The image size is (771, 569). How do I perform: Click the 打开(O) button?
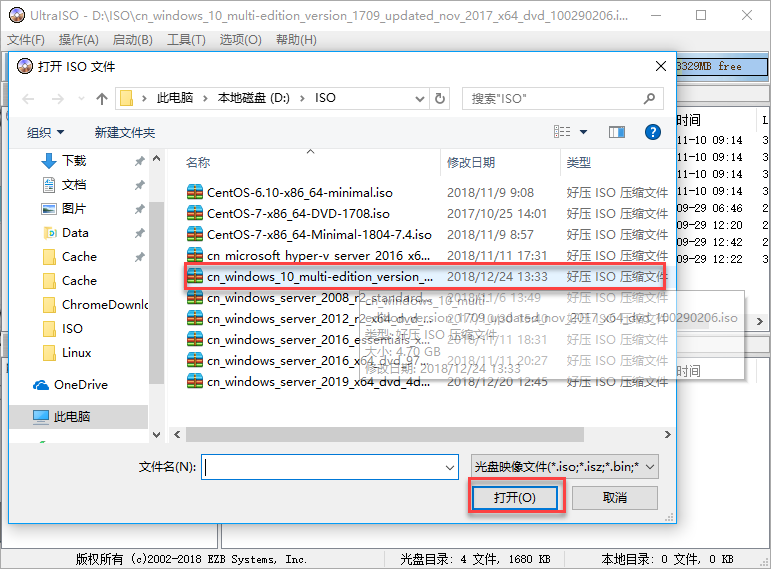(514, 498)
